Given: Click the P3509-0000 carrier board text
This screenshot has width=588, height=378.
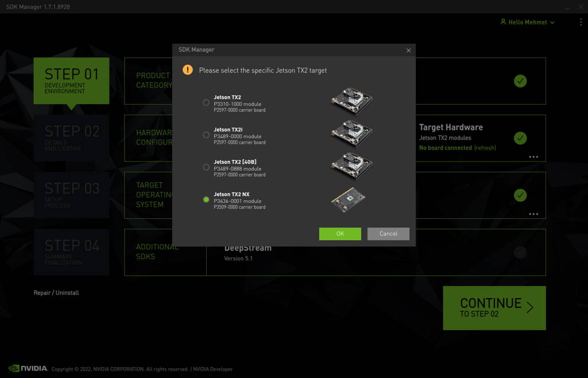Looking at the screenshot, I should (239, 207).
